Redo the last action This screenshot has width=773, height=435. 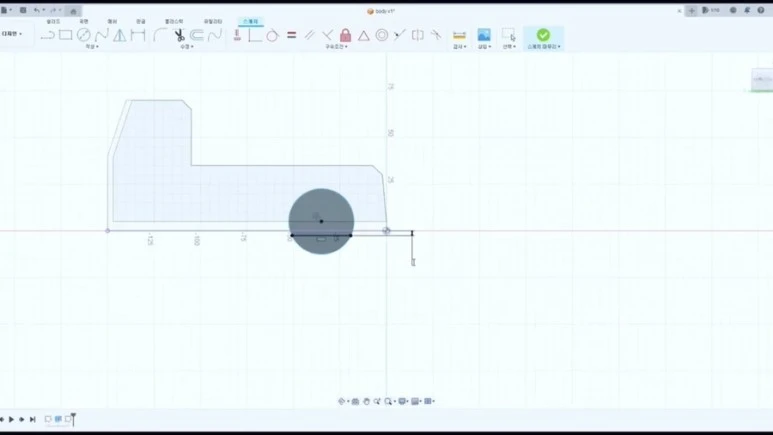click(53, 10)
